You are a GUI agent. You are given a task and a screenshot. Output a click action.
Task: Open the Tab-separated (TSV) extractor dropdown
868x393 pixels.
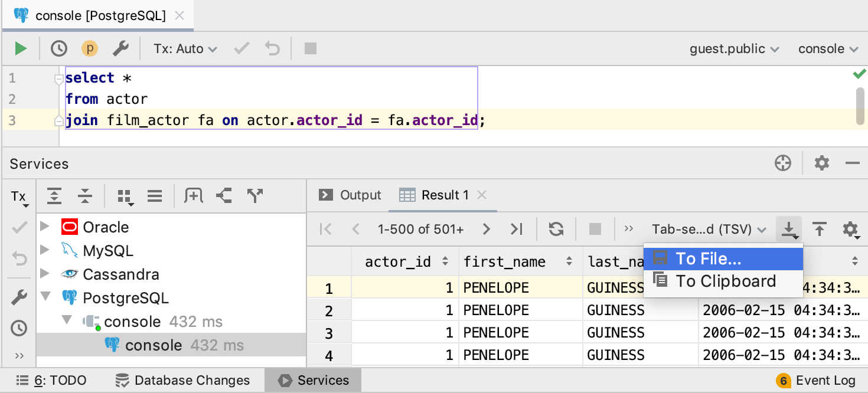(709, 229)
